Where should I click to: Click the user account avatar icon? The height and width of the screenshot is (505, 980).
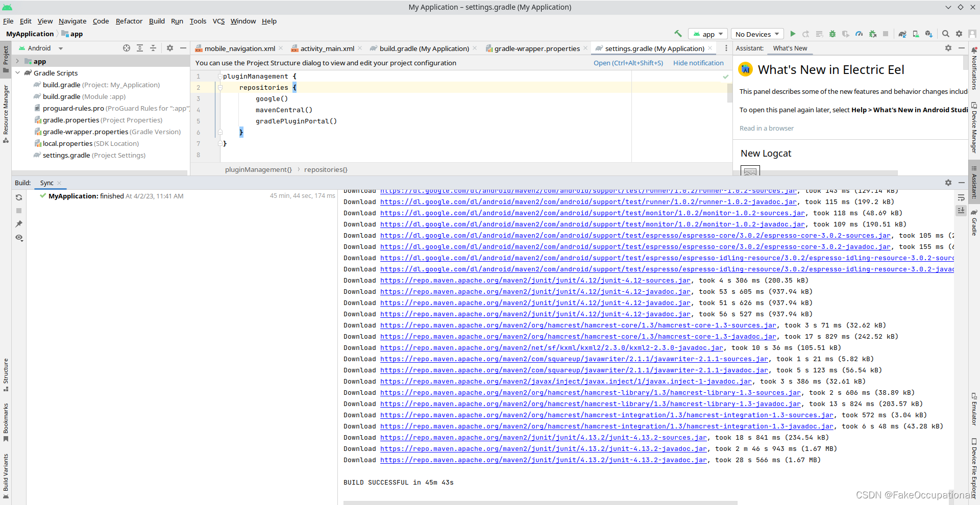[972, 34]
